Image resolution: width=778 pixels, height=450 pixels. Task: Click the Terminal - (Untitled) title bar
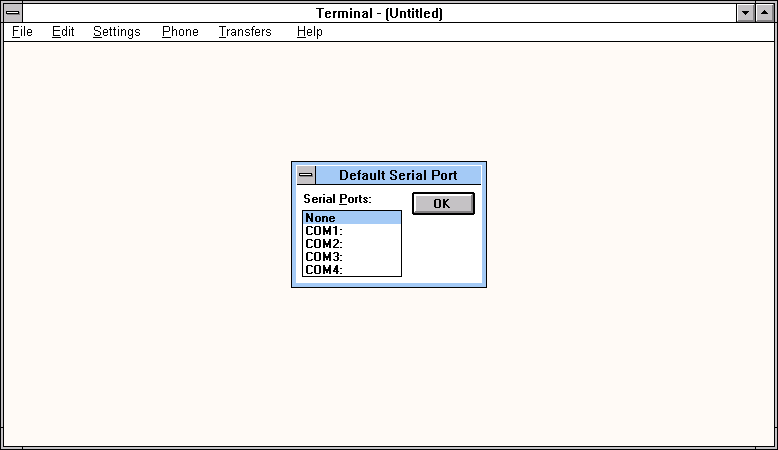pos(380,13)
